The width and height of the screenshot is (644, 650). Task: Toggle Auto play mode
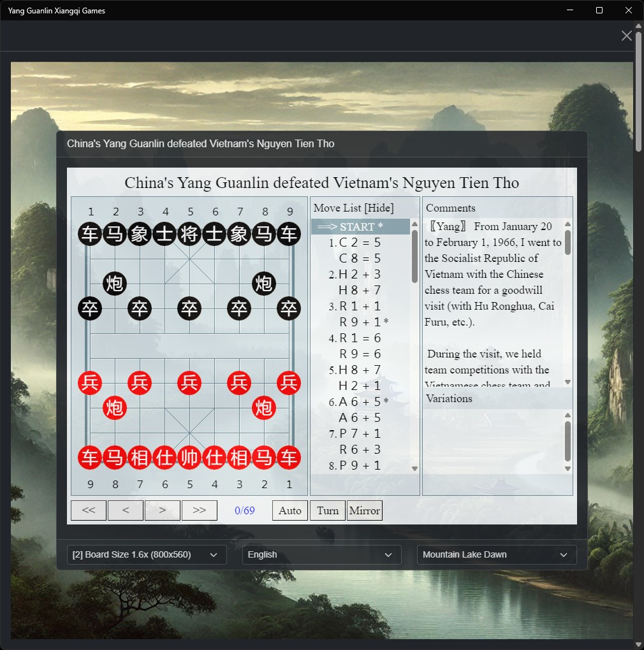(x=290, y=510)
